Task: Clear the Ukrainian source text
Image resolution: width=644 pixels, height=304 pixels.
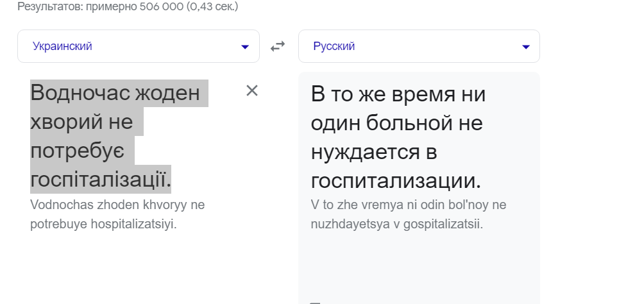Action: 252,91
